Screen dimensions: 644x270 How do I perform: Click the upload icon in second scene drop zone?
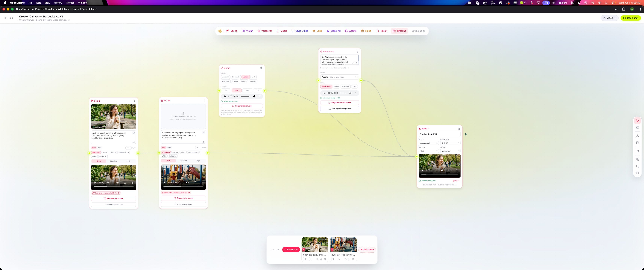point(183,113)
